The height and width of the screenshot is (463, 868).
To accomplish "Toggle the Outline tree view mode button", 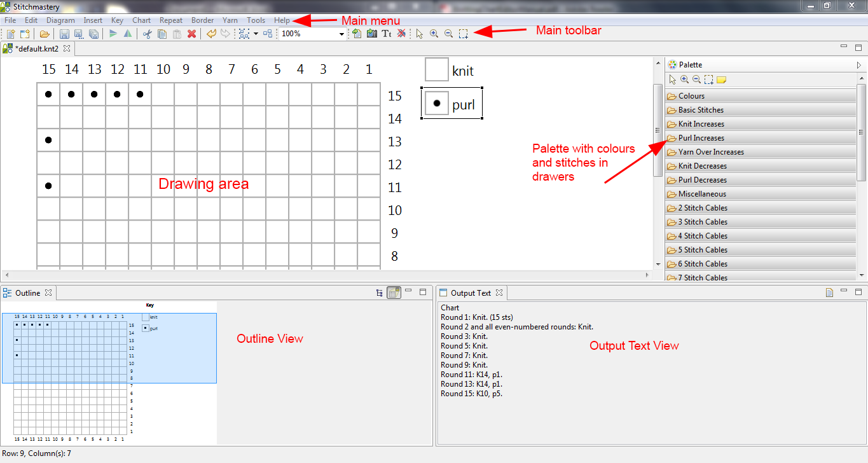I will (x=380, y=293).
